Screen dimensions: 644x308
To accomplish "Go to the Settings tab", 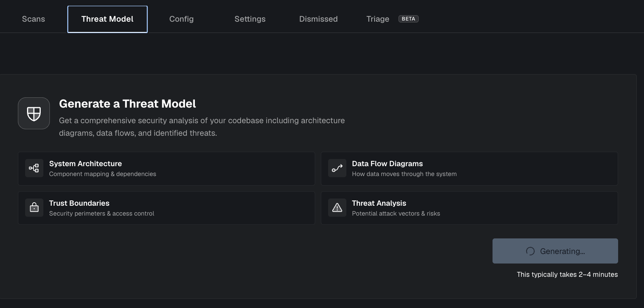I will click(x=250, y=19).
